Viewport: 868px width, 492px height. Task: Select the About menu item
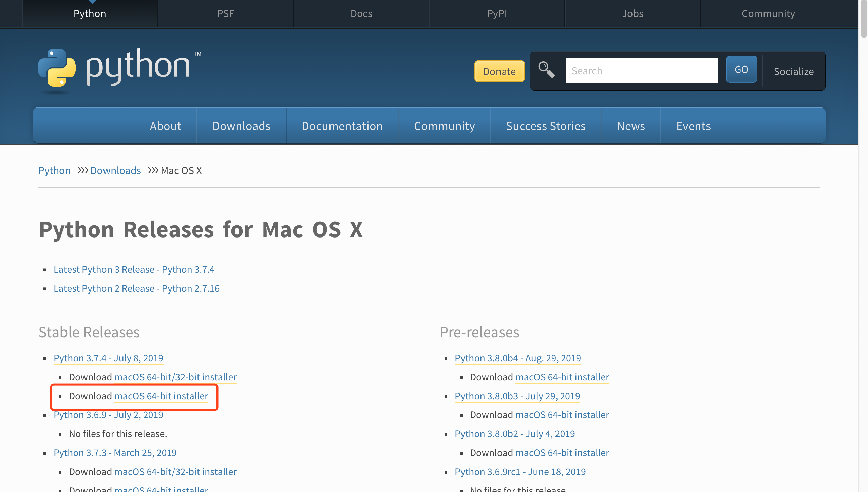[x=165, y=125]
